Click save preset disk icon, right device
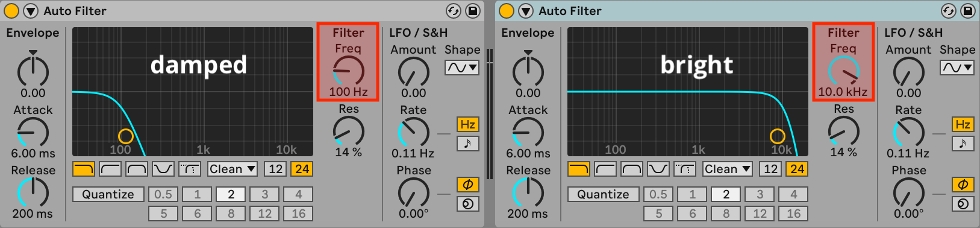 coord(968,11)
